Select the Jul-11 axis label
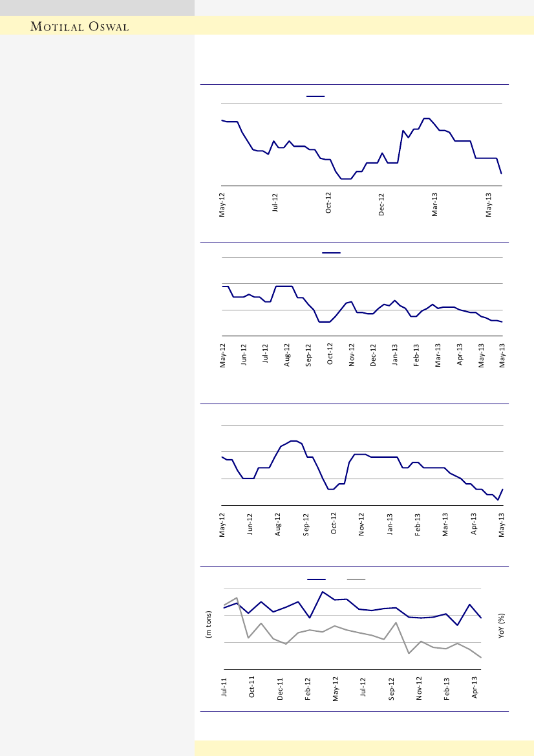This screenshot has width=534, height=756. [224, 689]
